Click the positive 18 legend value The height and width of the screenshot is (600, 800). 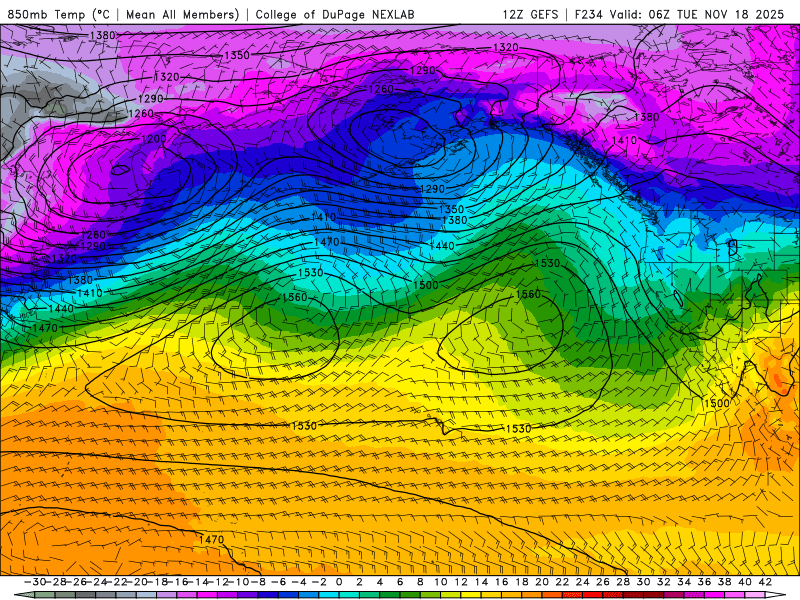tap(522, 582)
